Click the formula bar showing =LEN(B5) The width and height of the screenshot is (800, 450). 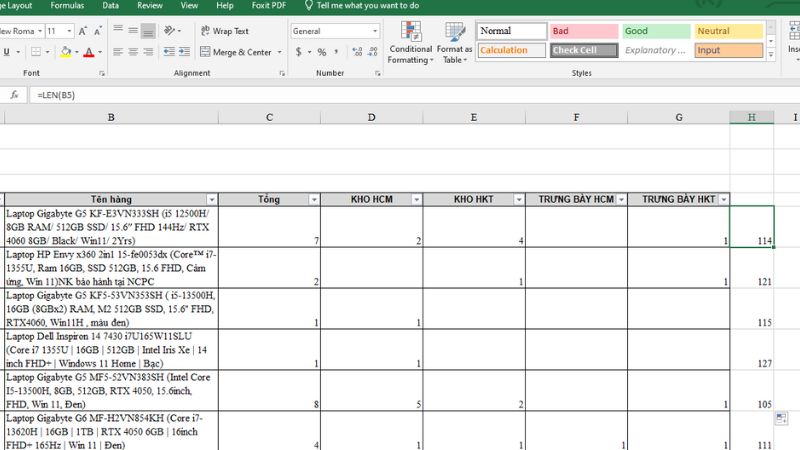coord(414,95)
